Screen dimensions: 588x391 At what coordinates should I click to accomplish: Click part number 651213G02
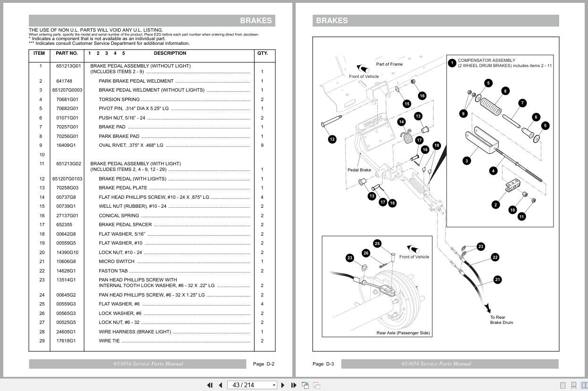click(68, 164)
